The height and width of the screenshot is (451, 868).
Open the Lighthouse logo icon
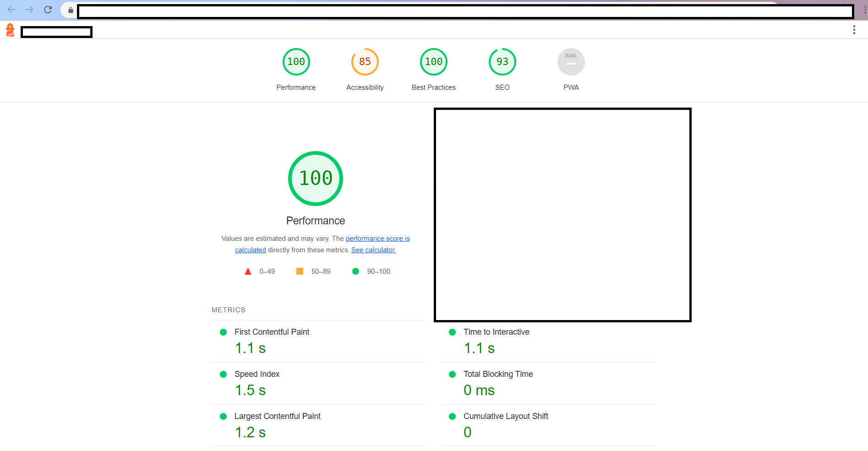(x=10, y=30)
